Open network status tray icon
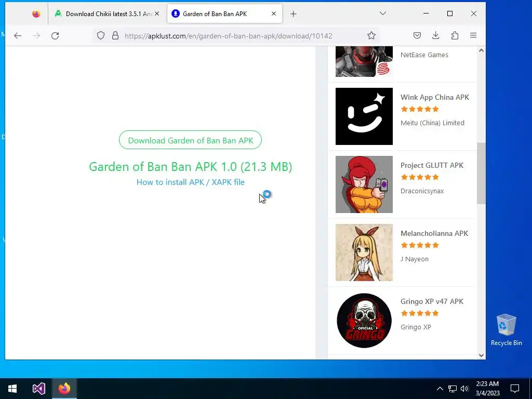The height and width of the screenshot is (399, 532). (453, 389)
